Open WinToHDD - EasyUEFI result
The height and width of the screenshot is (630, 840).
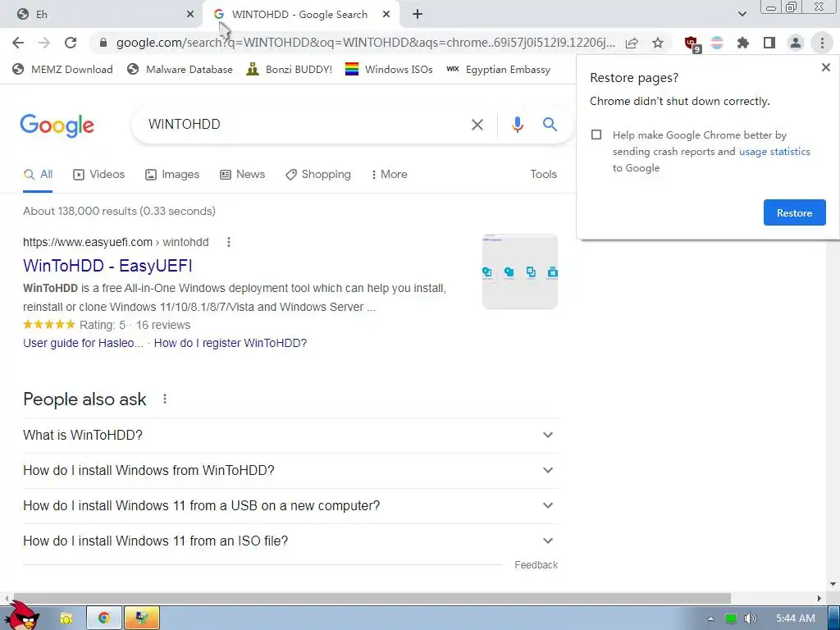[107, 266]
